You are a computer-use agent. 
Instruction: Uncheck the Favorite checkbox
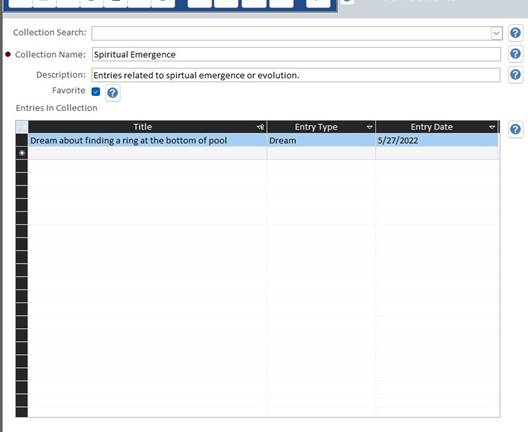[x=96, y=92]
